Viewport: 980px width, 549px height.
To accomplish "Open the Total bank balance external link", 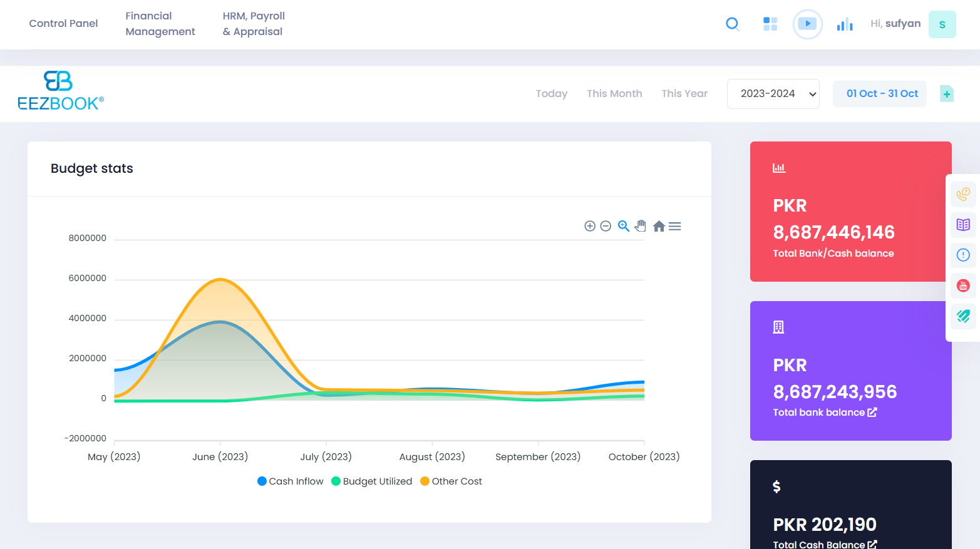I will tap(873, 412).
